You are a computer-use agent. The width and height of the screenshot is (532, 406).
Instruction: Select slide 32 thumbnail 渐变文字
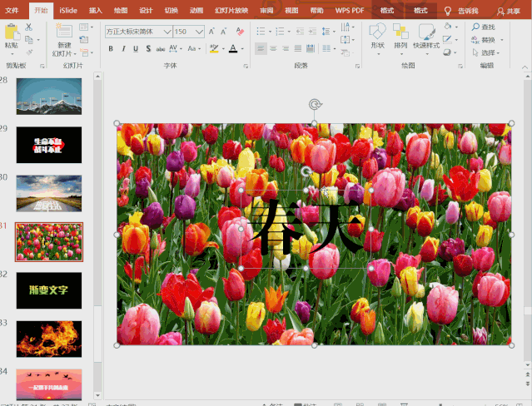pos(49,290)
